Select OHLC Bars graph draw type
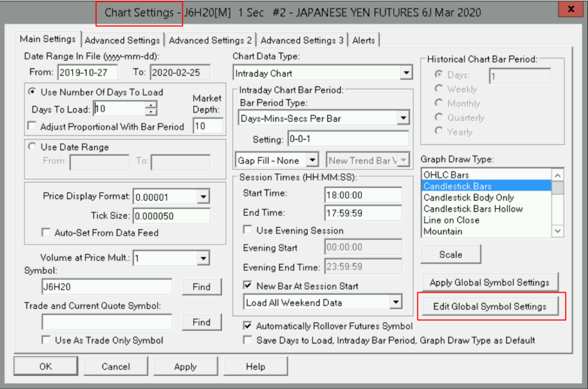The image size is (588, 389). pos(487,175)
